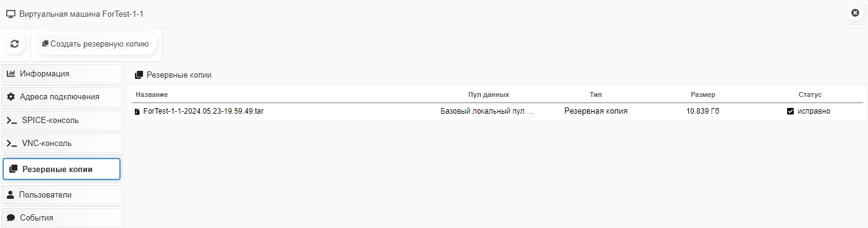The height and width of the screenshot is (228, 868).
Task: Click the monitor icon beside the virtual machine title
Action: click(x=11, y=13)
